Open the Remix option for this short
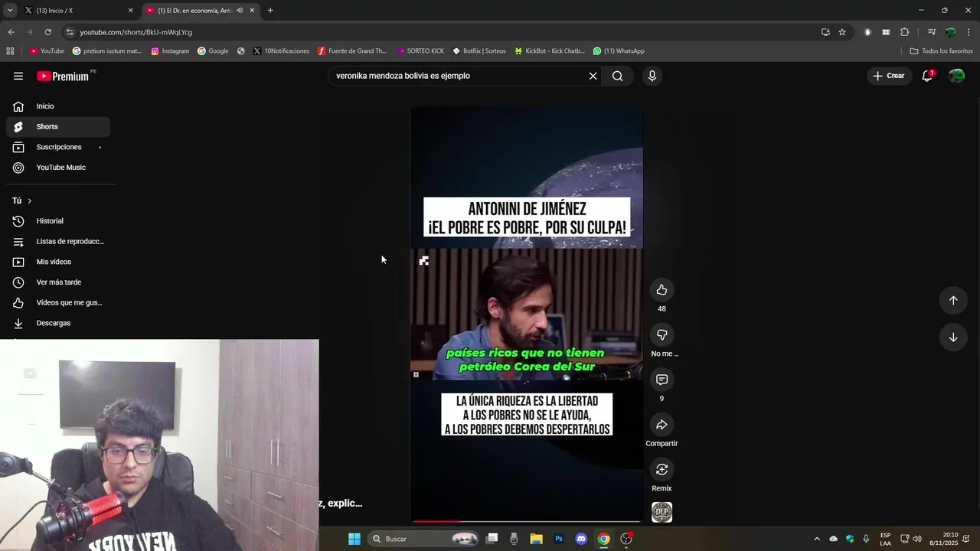Viewport: 980px width, 551px height. point(661,469)
